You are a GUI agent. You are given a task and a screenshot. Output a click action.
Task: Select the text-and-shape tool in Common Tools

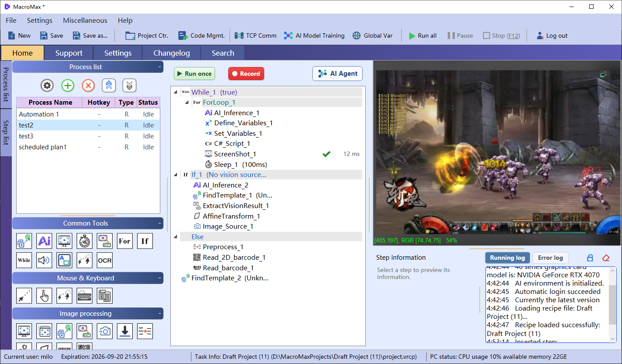tap(64, 260)
